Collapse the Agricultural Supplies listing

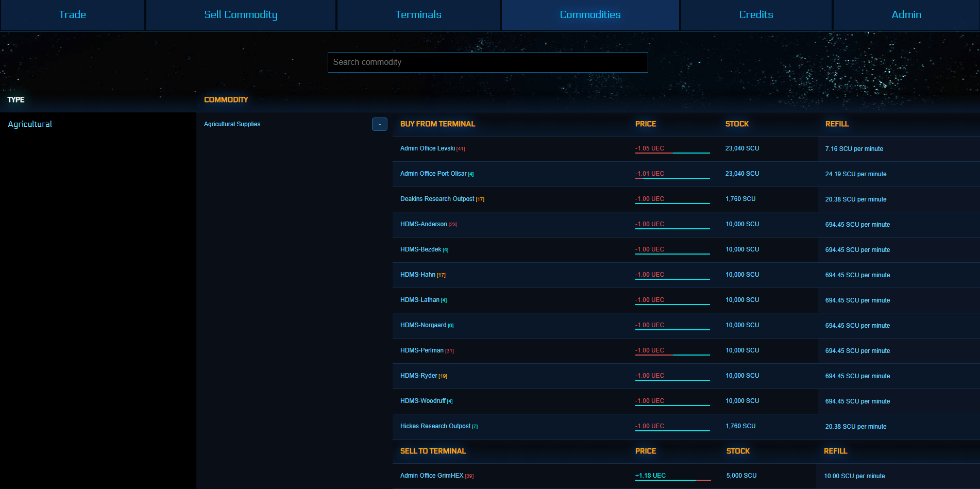click(379, 124)
